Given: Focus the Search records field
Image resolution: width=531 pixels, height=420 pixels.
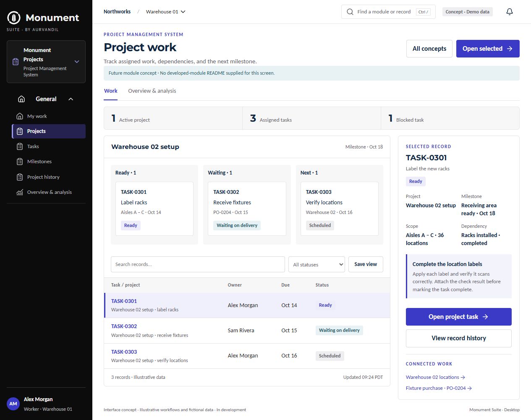Looking at the screenshot, I should click(198, 264).
